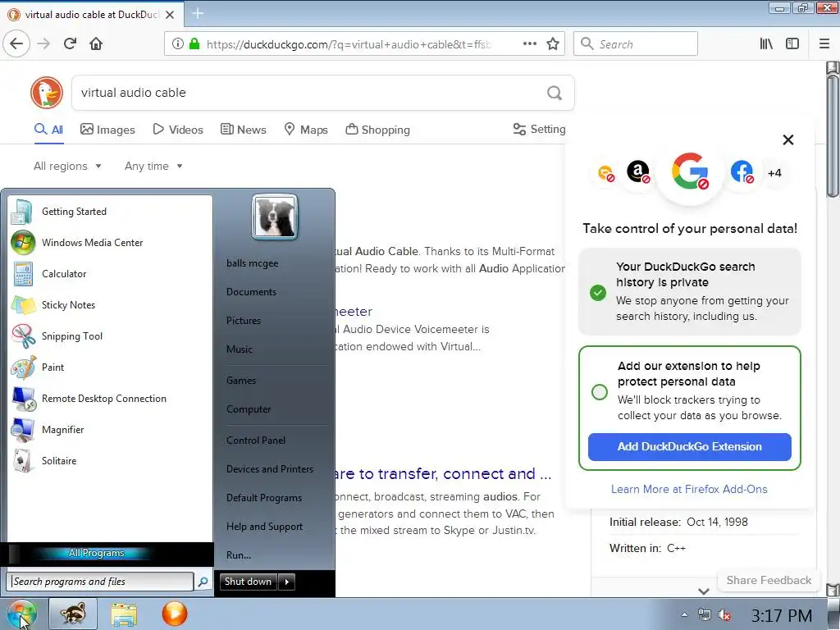Open the Firefox hamburger menu

click(x=824, y=44)
